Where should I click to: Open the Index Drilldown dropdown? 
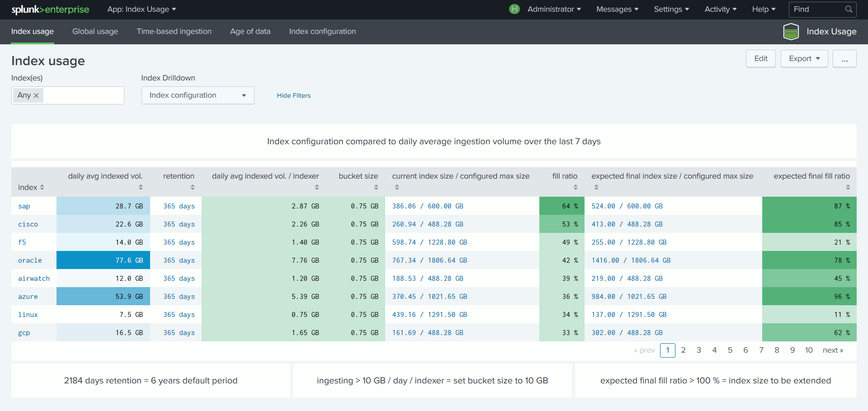click(x=198, y=95)
